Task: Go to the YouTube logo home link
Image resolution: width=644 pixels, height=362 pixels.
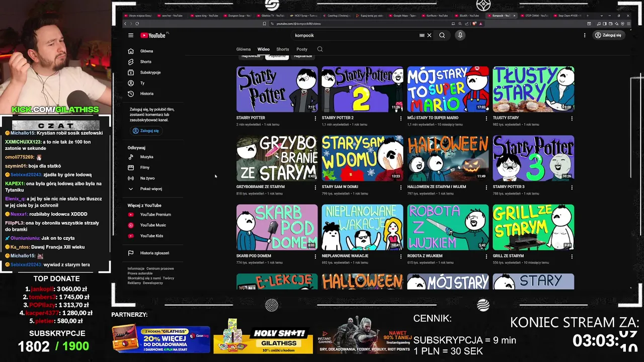Action: click(x=153, y=35)
